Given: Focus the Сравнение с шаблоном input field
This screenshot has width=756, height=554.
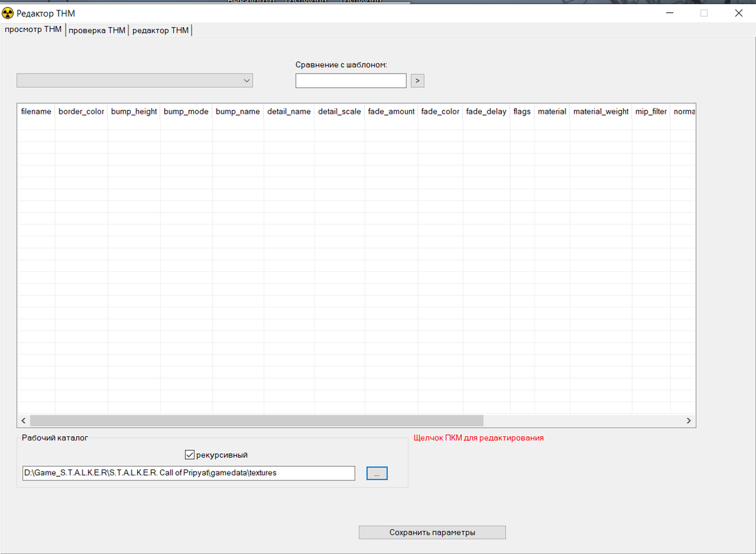Looking at the screenshot, I should point(351,80).
